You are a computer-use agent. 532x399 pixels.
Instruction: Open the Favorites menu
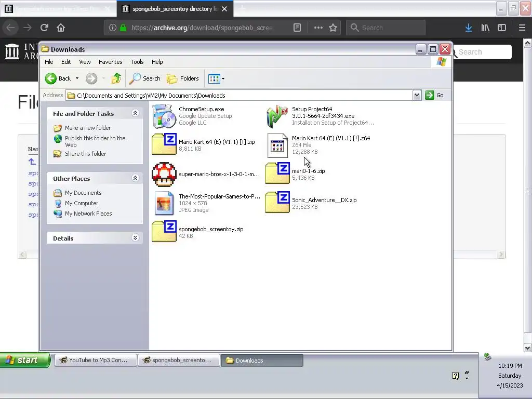[110, 62]
